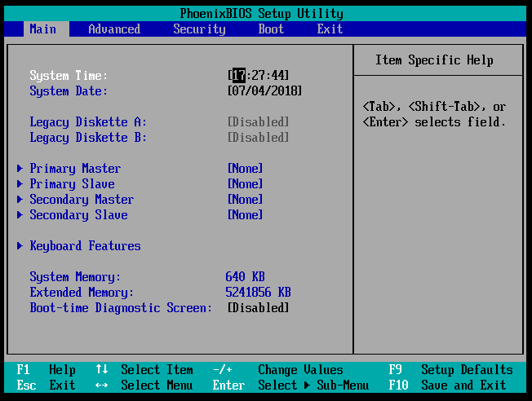
Task: Open the Primary Slave sub-menu label
Action: pos(72,184)
